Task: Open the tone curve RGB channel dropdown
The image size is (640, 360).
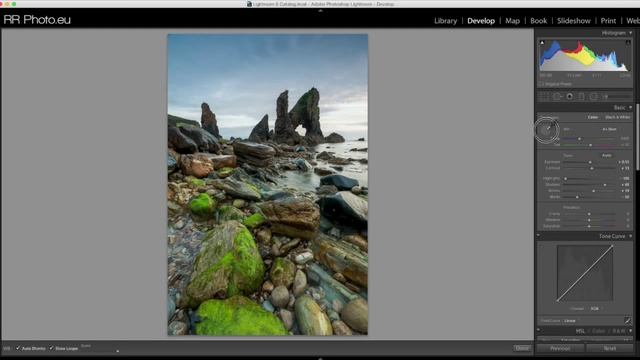Action: pos(595,309)
